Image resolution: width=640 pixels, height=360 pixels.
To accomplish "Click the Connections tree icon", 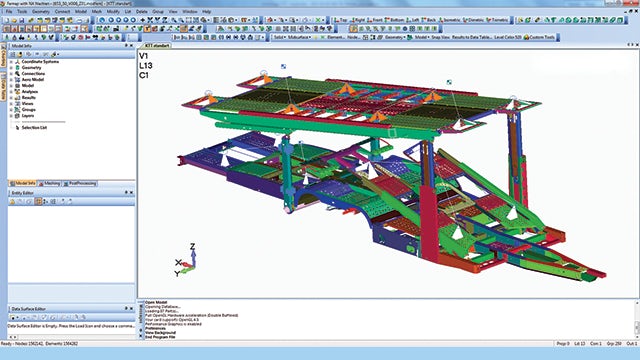I will pyautogui.click(x=17, y=73).
